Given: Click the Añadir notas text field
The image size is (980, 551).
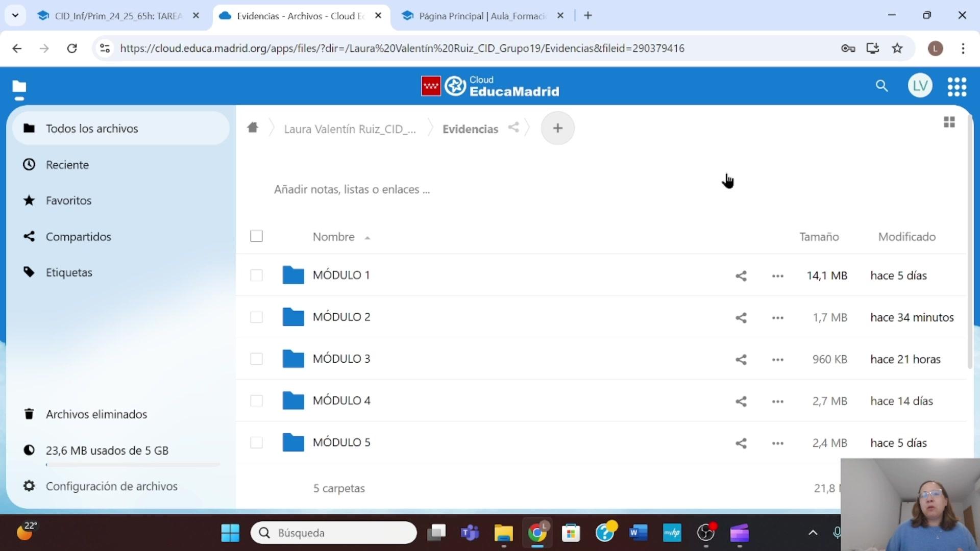Looking at the screenshot, I should 352,190.
